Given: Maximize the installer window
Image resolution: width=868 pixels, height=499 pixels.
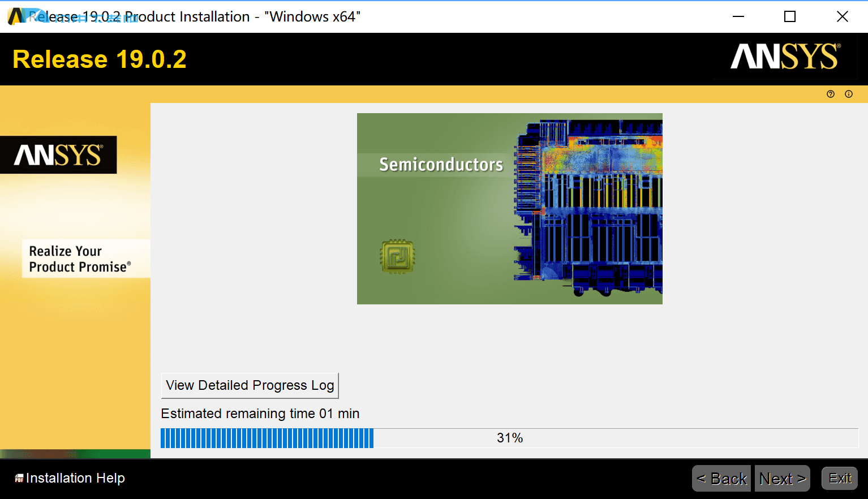Looking at the screenshot, I should coord(790,16).
